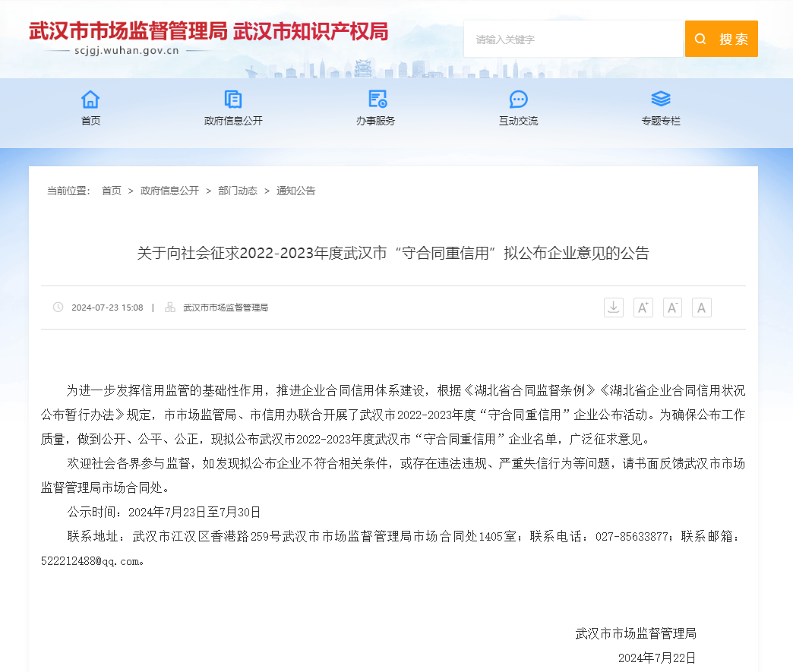
Task: Click the announcement title heading
Action: (393, 254)
